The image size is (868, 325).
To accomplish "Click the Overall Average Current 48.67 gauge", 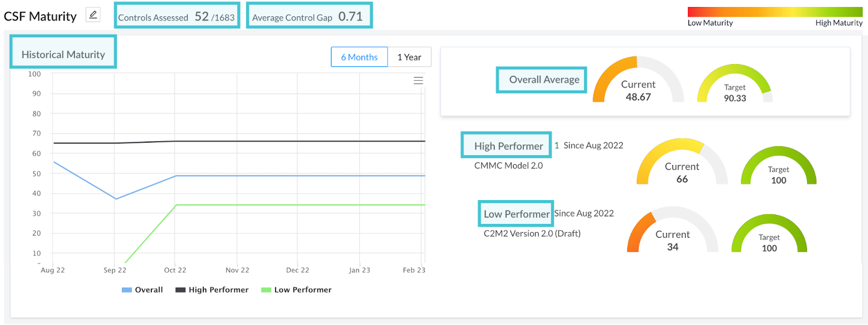I will (638, 80).
